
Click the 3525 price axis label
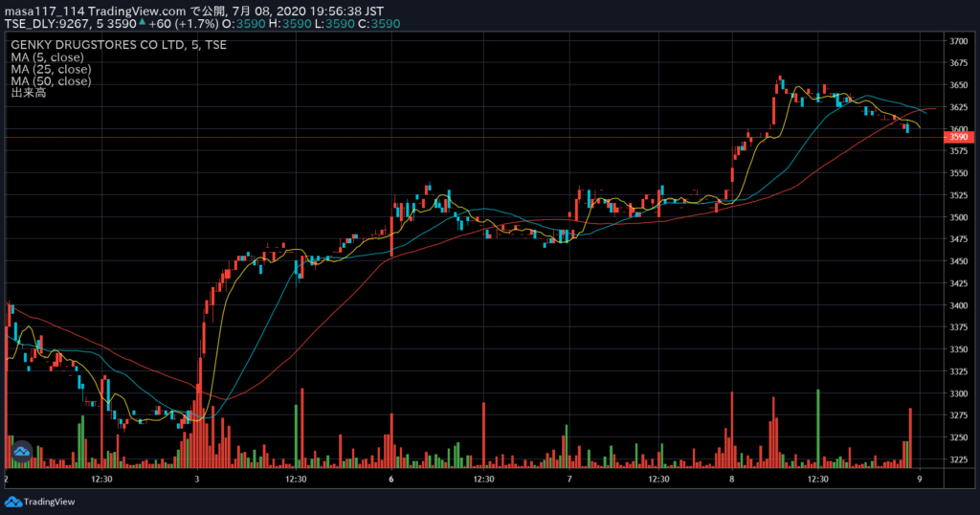click(x=958, y=195)
